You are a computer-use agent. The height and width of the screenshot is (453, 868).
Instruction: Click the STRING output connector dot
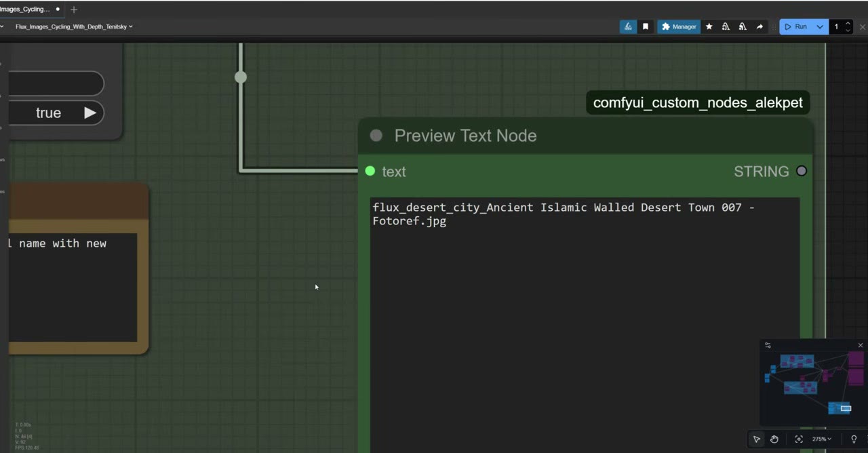click(802, 171)
